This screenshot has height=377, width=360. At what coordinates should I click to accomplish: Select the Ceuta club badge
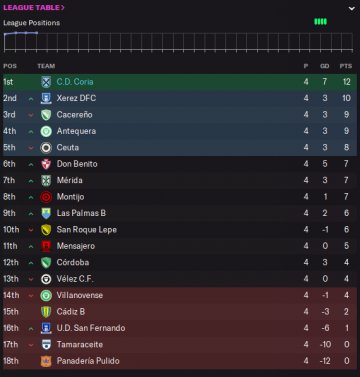click(46, 148)
